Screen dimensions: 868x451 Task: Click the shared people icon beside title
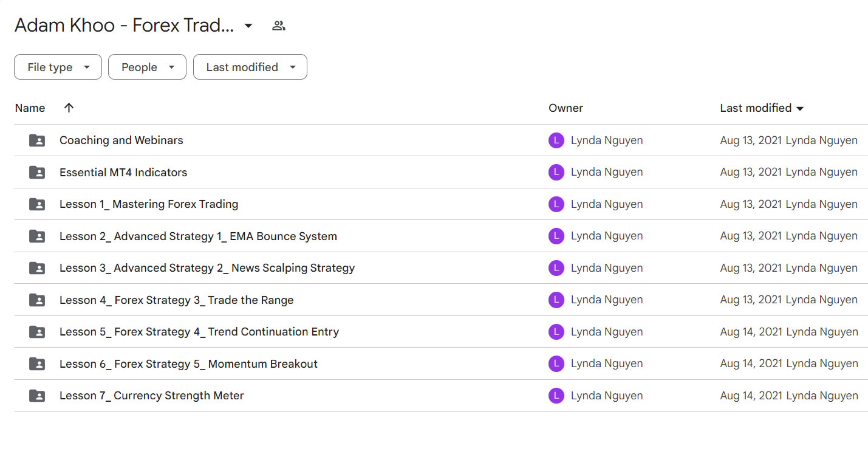point(279,26)
